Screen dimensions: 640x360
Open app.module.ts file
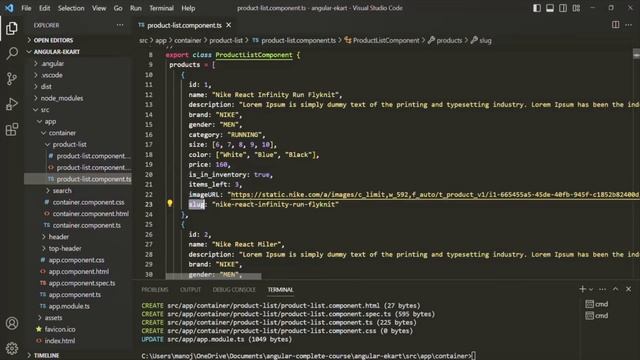pos(69,306)
